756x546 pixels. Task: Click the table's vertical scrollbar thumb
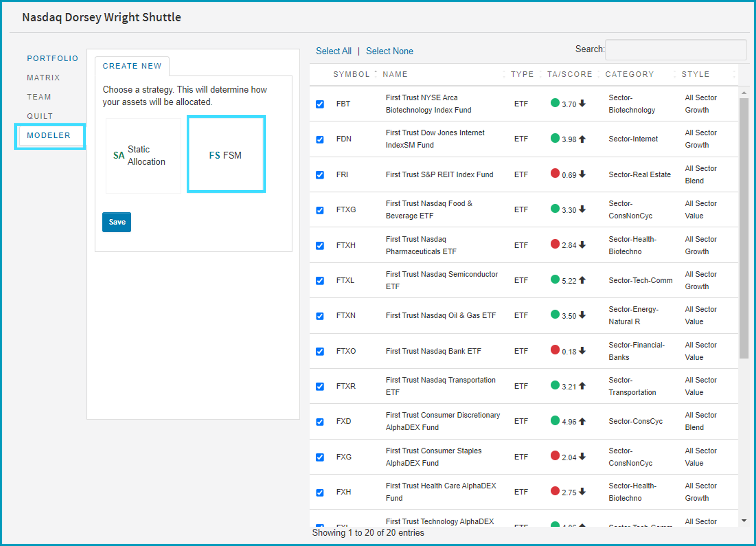(744, 228)
